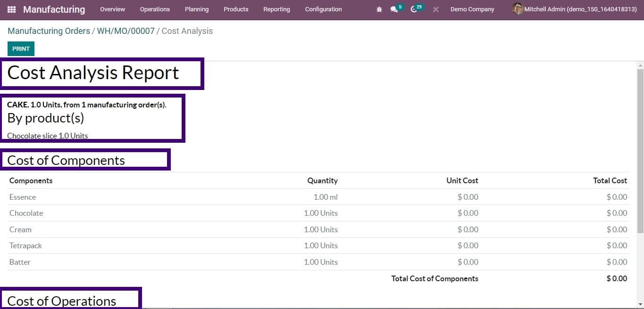Open the Overview menu
644x309 pixels.
click(x=112, y=9)
